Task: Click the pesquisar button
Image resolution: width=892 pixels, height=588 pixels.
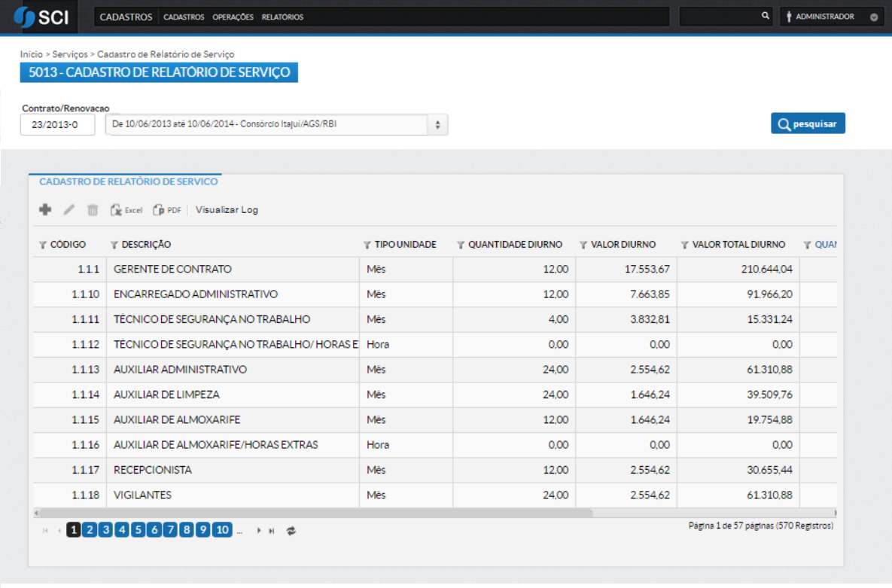Action: (x=807, y=123)
